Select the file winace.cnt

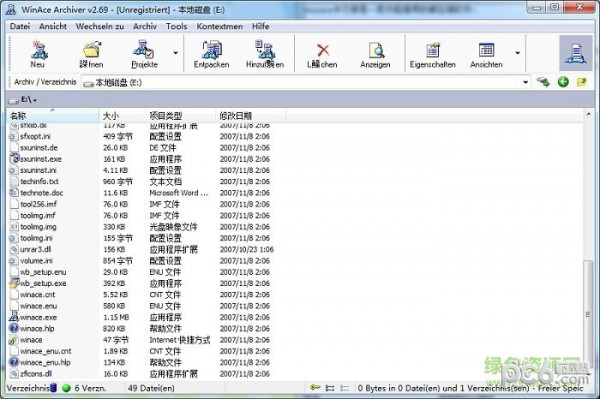tap(38, 294)
